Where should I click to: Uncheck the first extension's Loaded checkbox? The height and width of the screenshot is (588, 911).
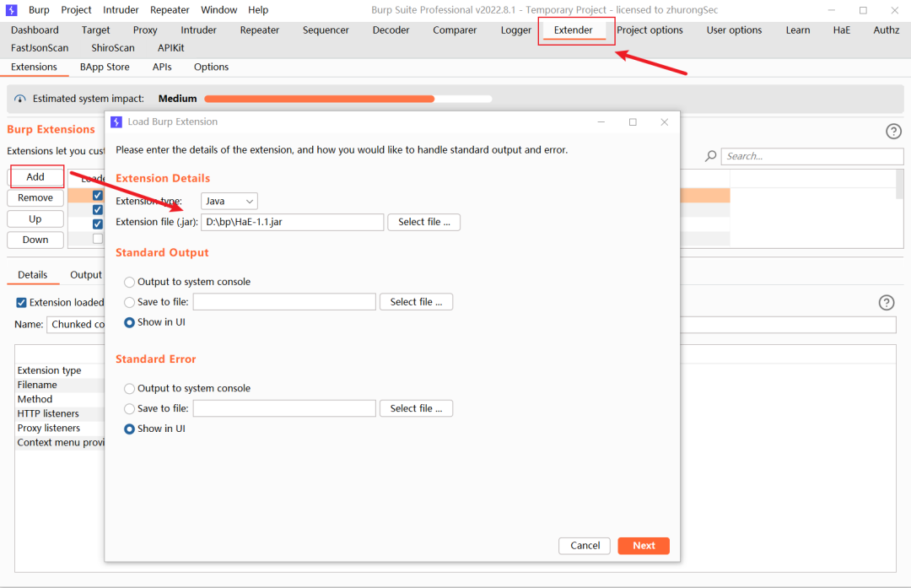coord(98,195)
